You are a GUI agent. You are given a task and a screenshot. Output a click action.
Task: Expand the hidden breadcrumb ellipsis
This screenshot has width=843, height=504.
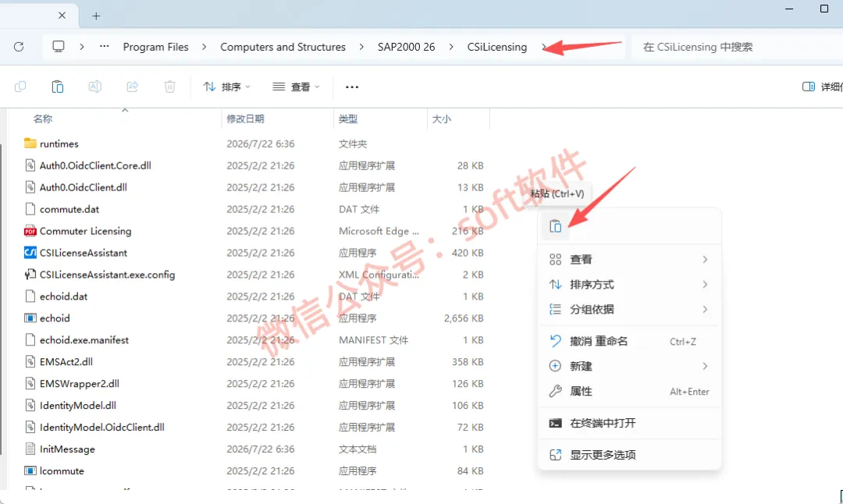tap(105, 47)
